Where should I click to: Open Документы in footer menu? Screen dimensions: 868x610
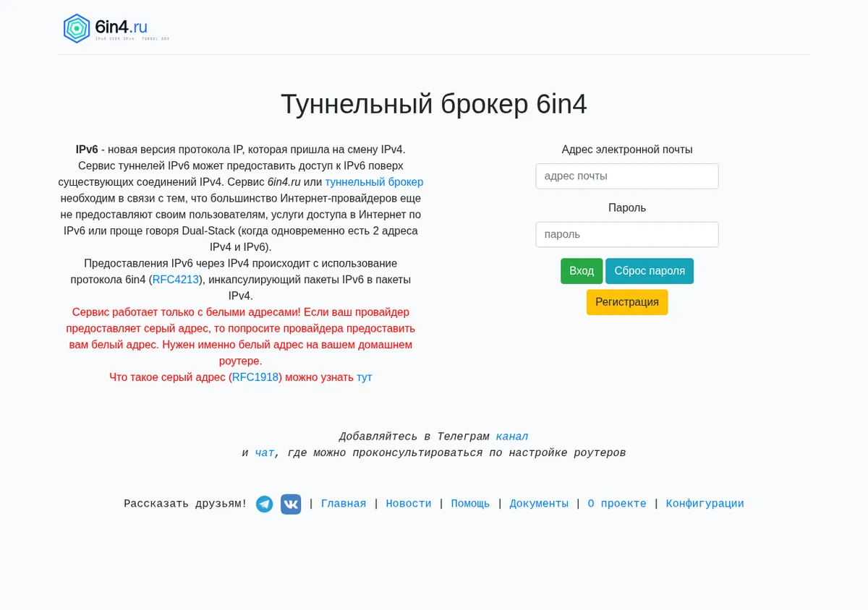(539, 504)
